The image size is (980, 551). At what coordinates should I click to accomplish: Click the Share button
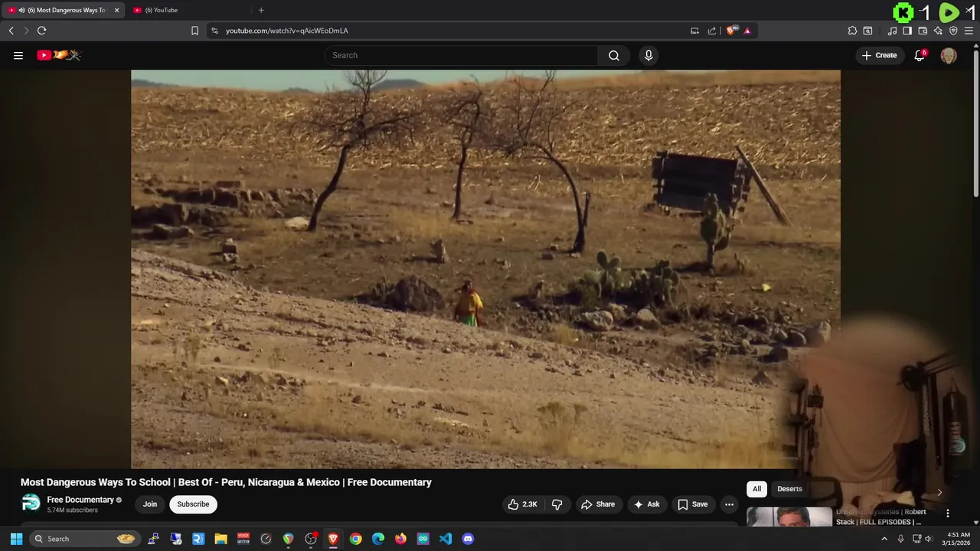coord(598,504)
